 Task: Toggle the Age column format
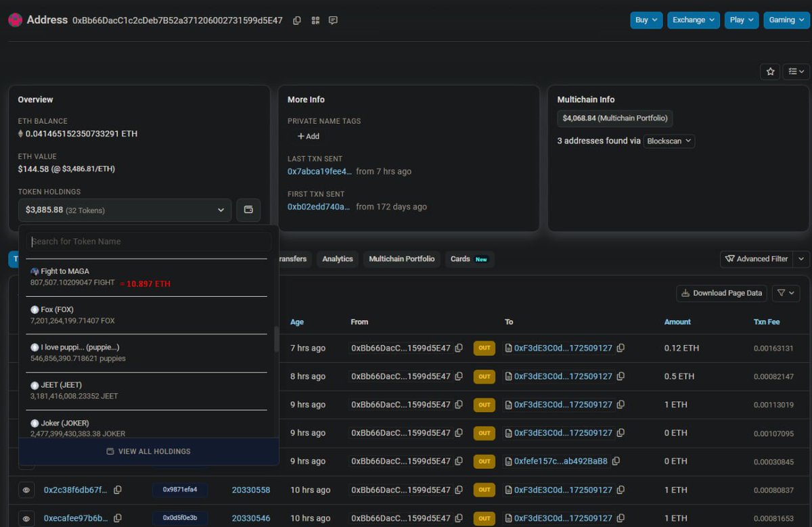pyautogui.click(x=297, y=322)
